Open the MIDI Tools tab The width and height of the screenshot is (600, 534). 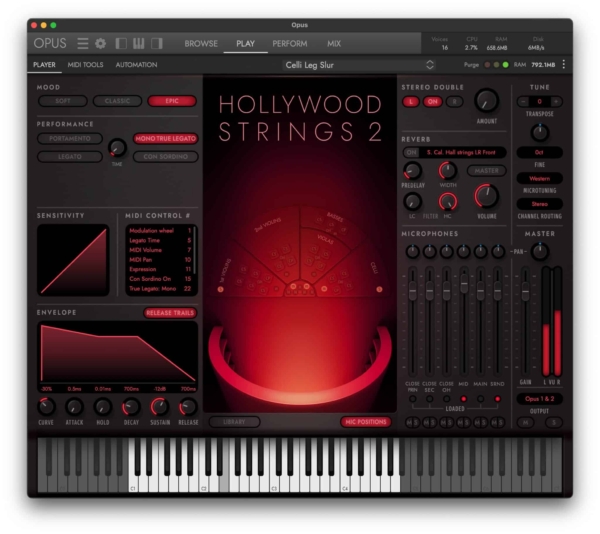[85, 65]
